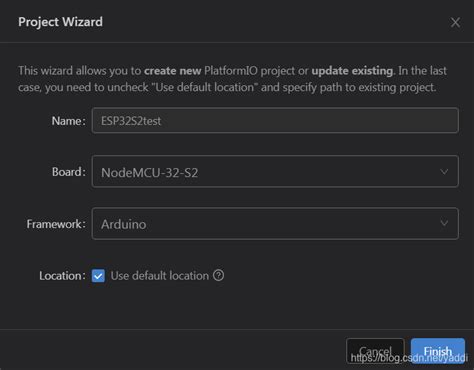Image resolution: width=474 pixels, height=370 pixels.
Task: Click the bold 'update existing' text
Action: point(352,71)
